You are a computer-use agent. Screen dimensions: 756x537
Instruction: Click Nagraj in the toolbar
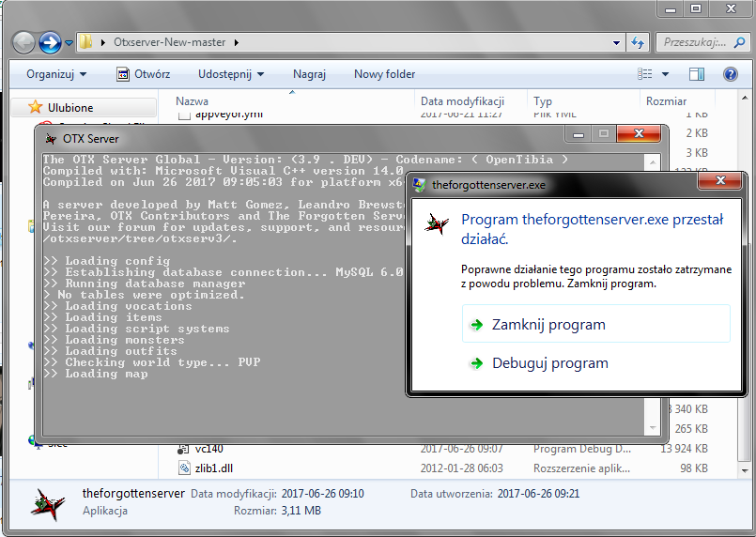click(309, 74)
